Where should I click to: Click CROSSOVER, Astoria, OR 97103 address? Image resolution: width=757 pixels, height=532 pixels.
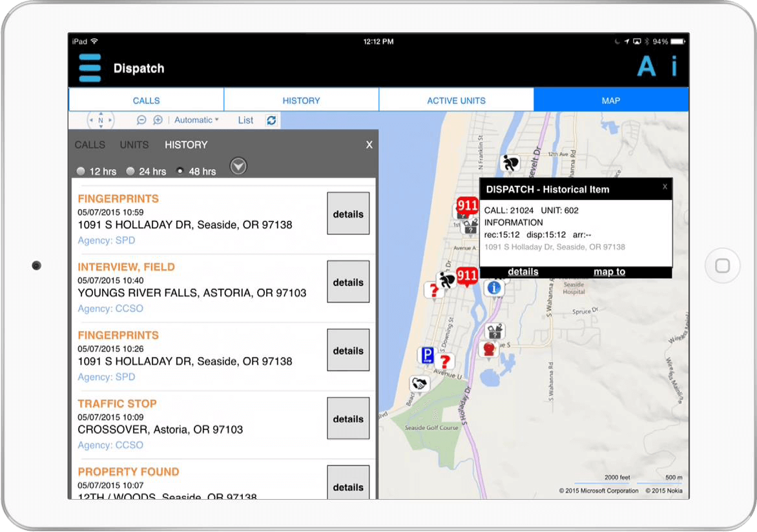[160, 429]
